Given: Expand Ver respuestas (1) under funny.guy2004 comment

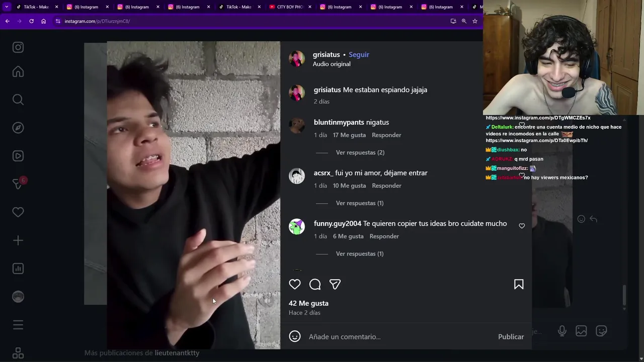Looking at the screenshot, I should pyautogui.click(x=360, y=254).
